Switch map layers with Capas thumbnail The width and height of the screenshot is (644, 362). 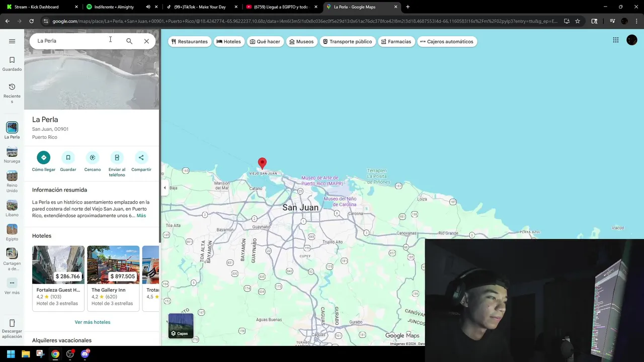(181, 326)
